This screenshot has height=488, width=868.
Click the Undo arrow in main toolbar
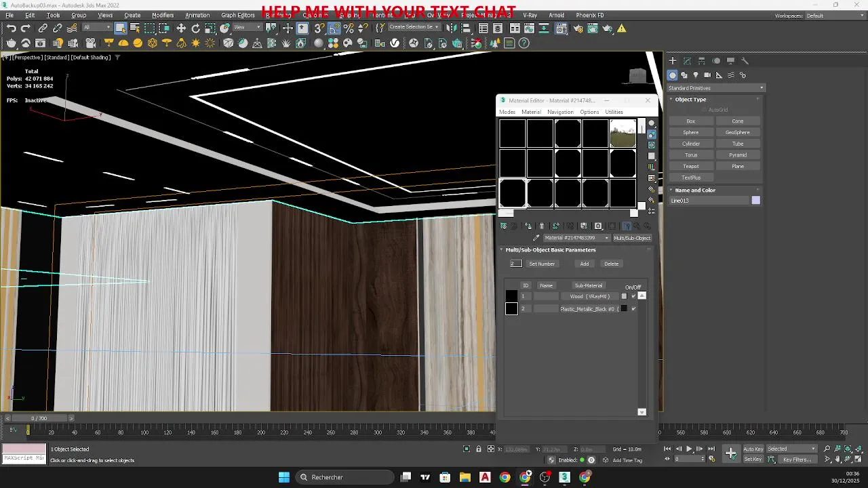point(12,28)
